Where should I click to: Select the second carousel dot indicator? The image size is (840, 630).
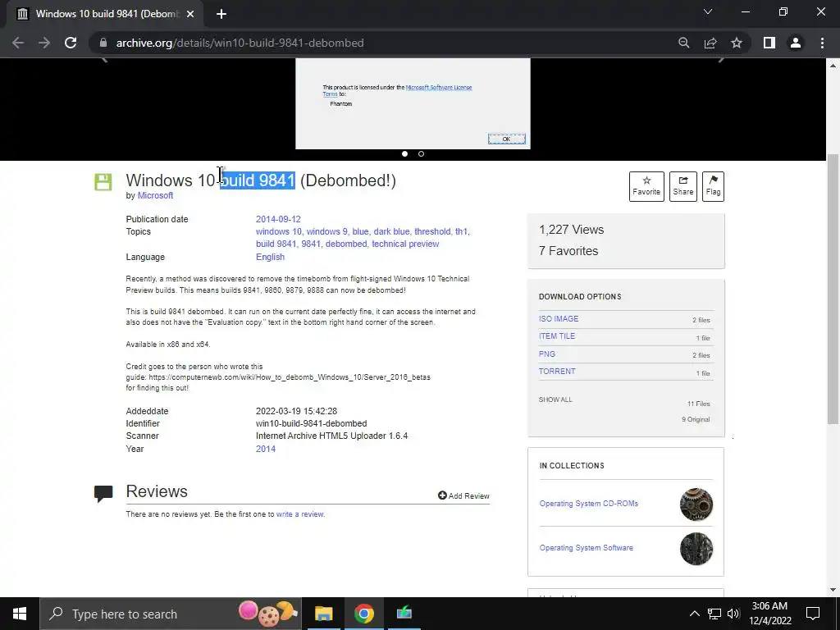[421, 153]
